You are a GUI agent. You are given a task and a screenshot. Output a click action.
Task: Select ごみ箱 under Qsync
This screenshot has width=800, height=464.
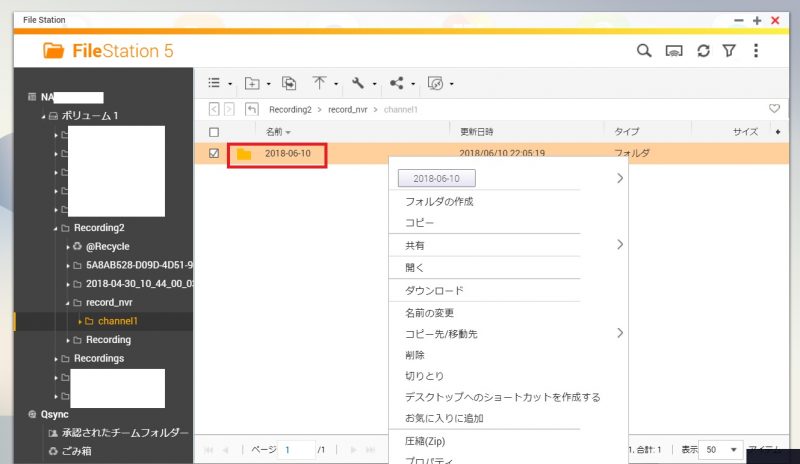point(77,451)
